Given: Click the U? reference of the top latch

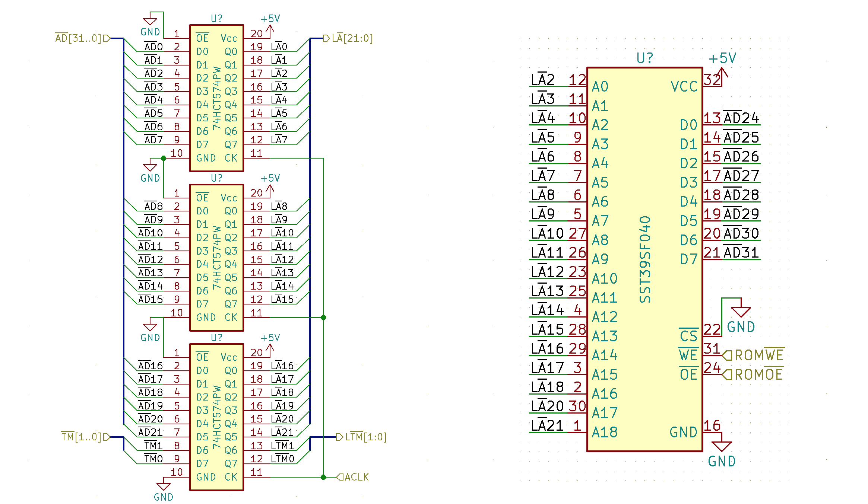Looking at the screenshot, I should (217, 18).
